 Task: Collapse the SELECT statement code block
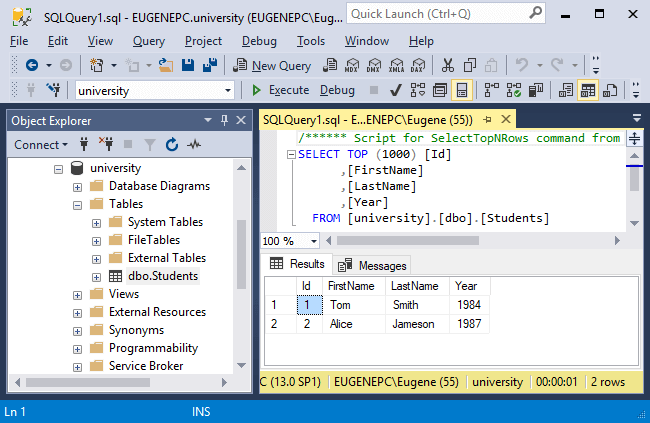291,155
